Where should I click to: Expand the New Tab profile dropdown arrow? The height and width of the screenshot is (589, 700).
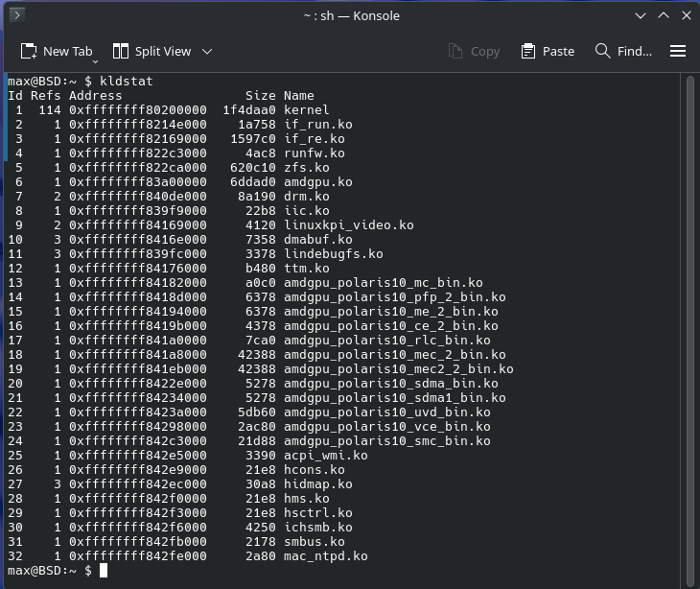click(x=95, y=61)
